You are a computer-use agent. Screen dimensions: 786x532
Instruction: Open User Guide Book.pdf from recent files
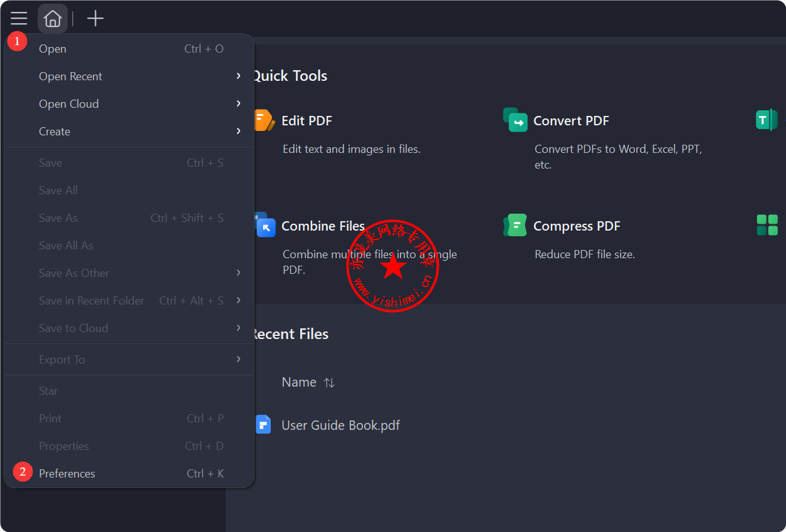tap(340, 425)
